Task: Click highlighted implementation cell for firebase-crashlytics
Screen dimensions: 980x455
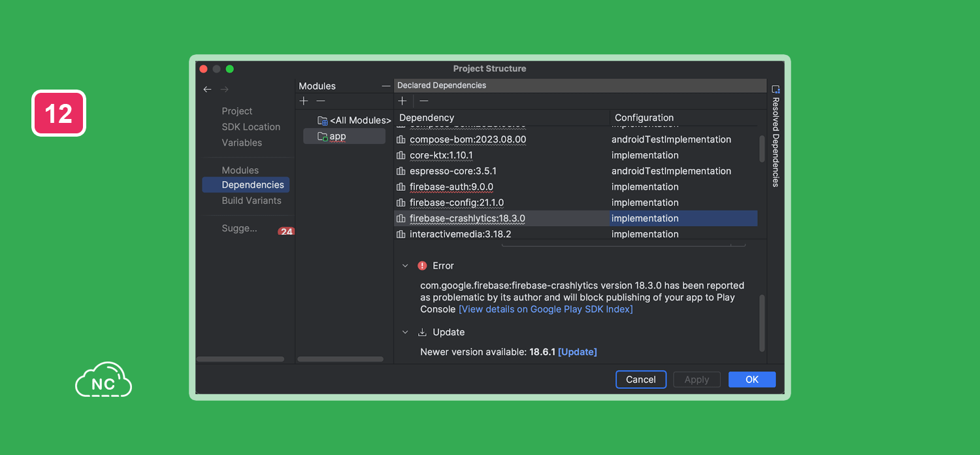Action: 683,218
